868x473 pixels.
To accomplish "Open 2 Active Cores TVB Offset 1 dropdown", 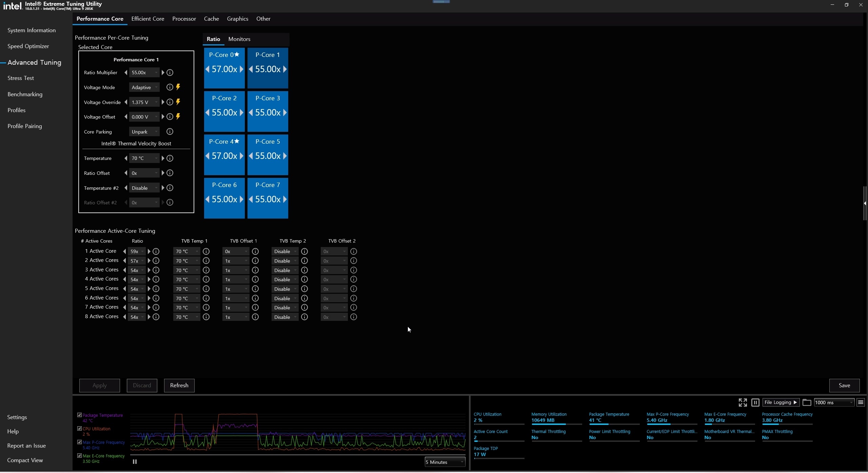I will [x=236, y=261].
